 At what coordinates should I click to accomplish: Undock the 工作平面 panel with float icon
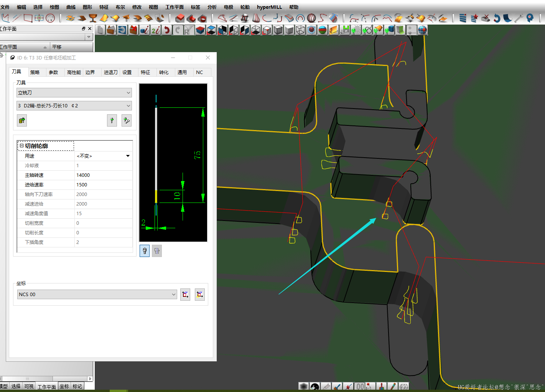point(84,29)
